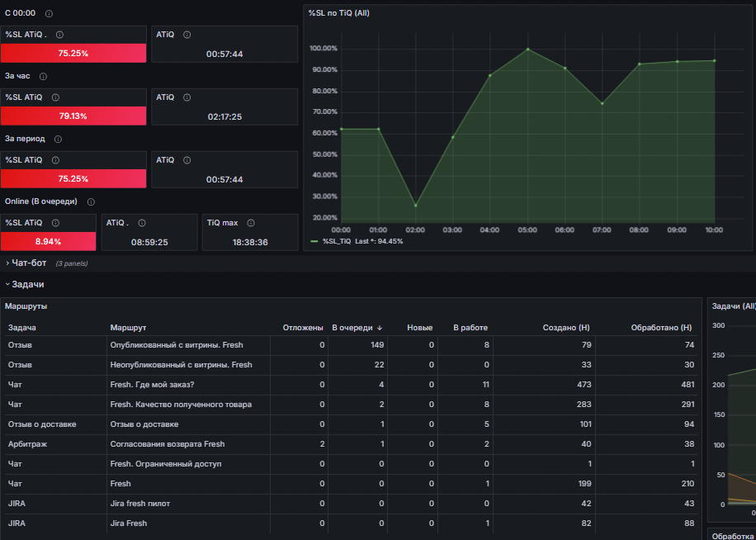Click info icon on ATiQ 02:17:25 panel
Screen dimensions: 756x540
(187, 97)
